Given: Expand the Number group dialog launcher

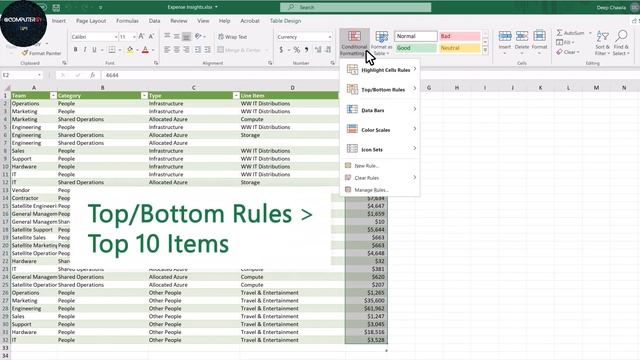Looking at the screenshot, I should [x=332, y=63].
